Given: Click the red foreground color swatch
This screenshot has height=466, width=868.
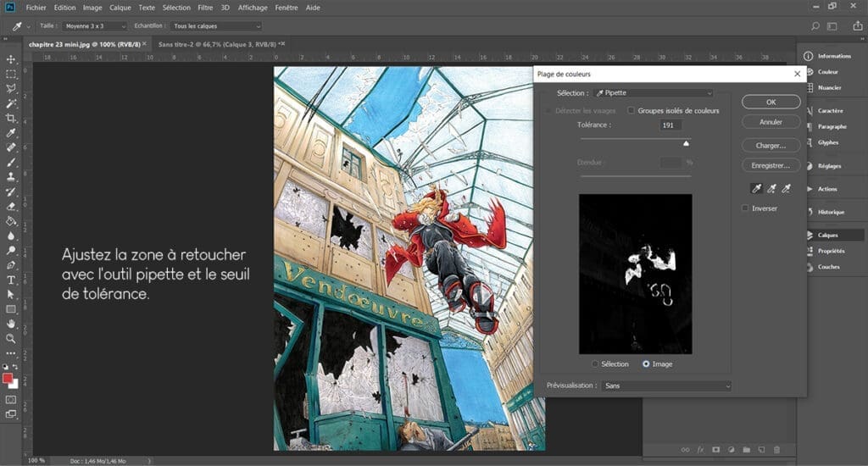Looking at the screenshot, I should click(7, 379).
